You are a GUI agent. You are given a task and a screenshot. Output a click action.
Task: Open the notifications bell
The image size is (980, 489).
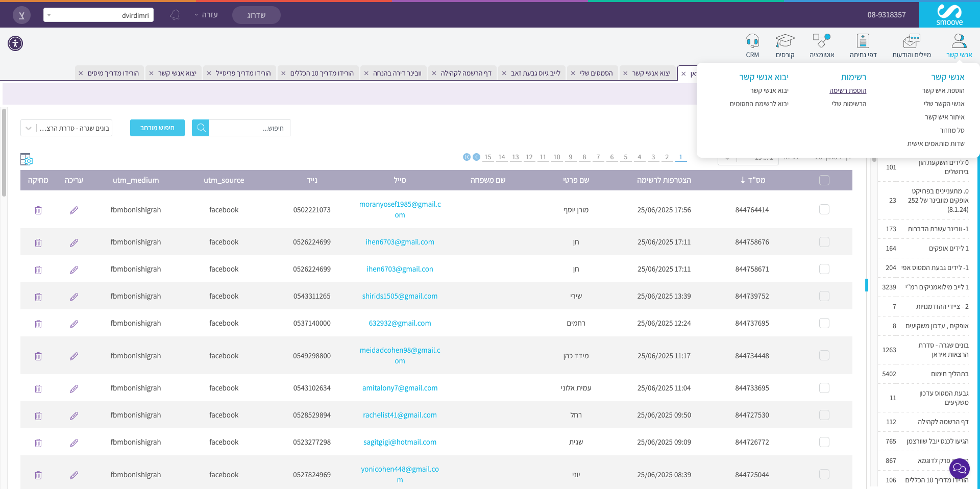175,15
